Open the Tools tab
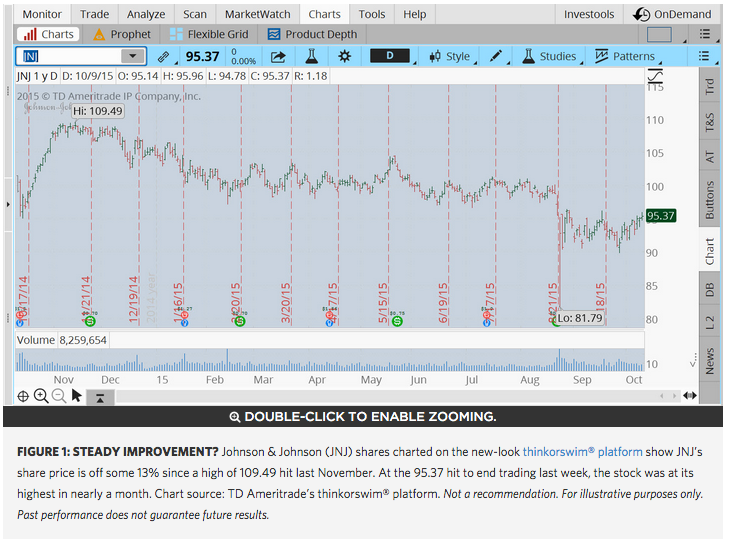Image resolution: width=729 pixels, height=544 pixels. coord(372,14)
